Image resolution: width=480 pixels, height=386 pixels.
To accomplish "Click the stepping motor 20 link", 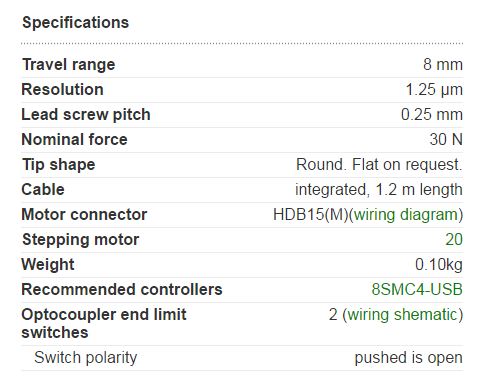I will (x=454, y=239).
